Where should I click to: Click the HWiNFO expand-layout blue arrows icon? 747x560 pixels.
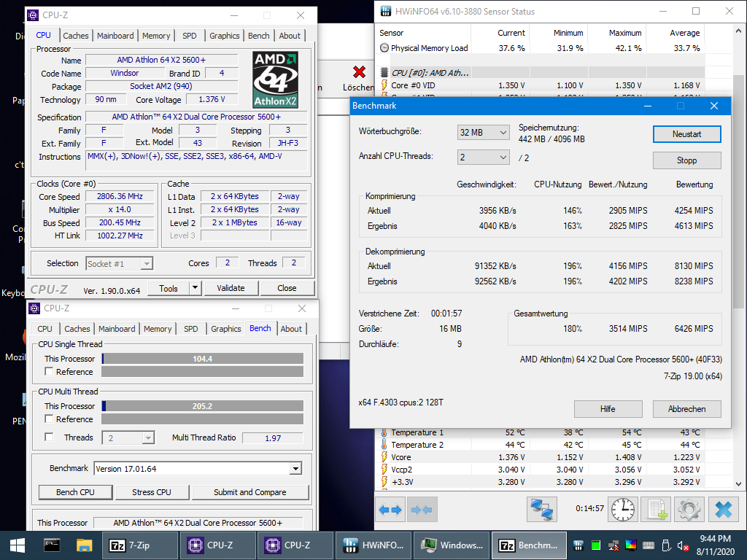point(390,510)
